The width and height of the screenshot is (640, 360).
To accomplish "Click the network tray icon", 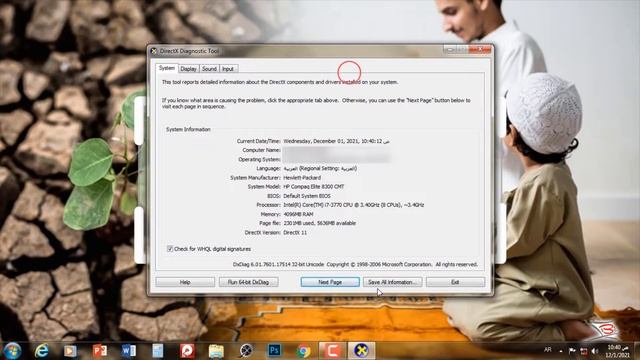I will (x=584, y=351).
